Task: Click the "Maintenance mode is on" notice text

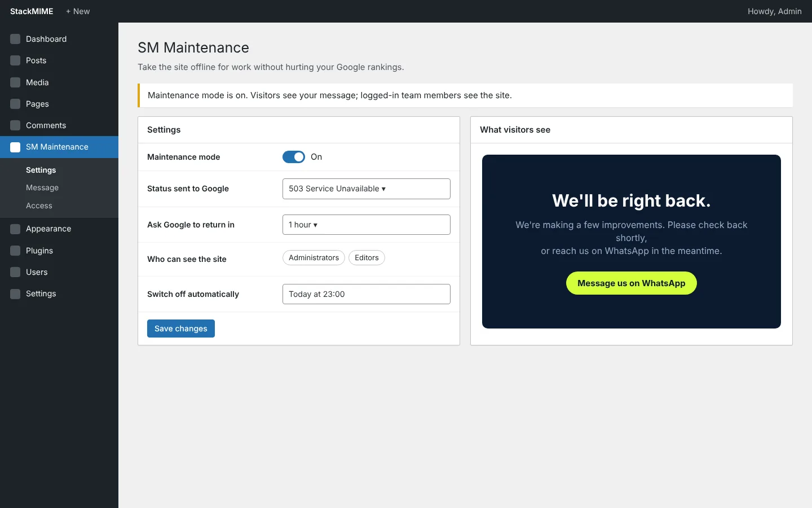Action: click(x=330, y=95)
